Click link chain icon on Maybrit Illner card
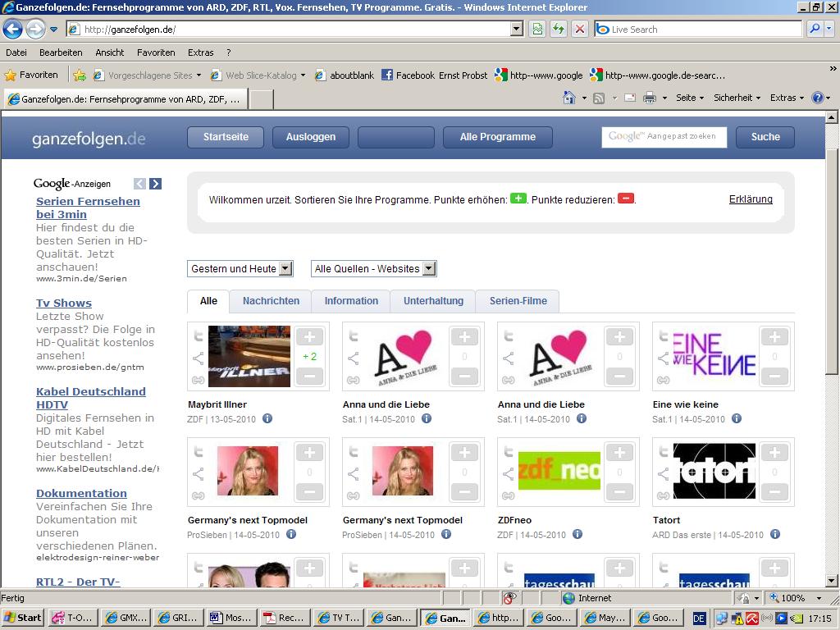Viewport: 840px width, 630px height. (x=199, y=380)
